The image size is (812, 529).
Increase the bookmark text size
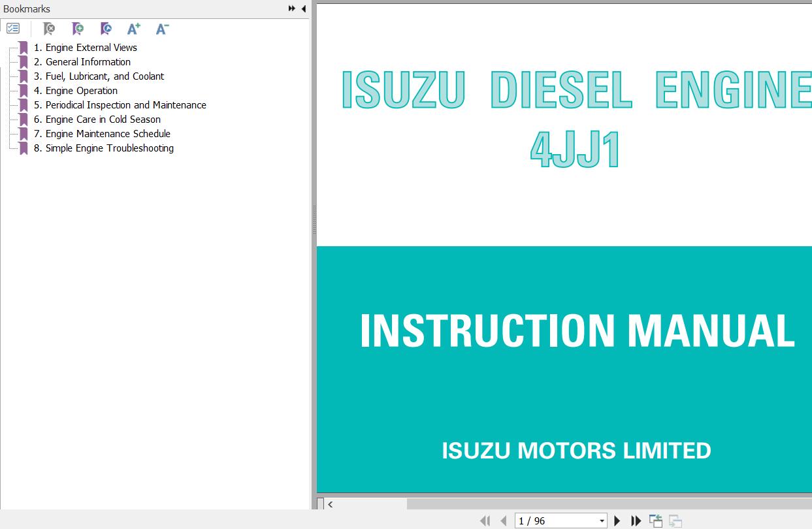(x=133, y=29)
